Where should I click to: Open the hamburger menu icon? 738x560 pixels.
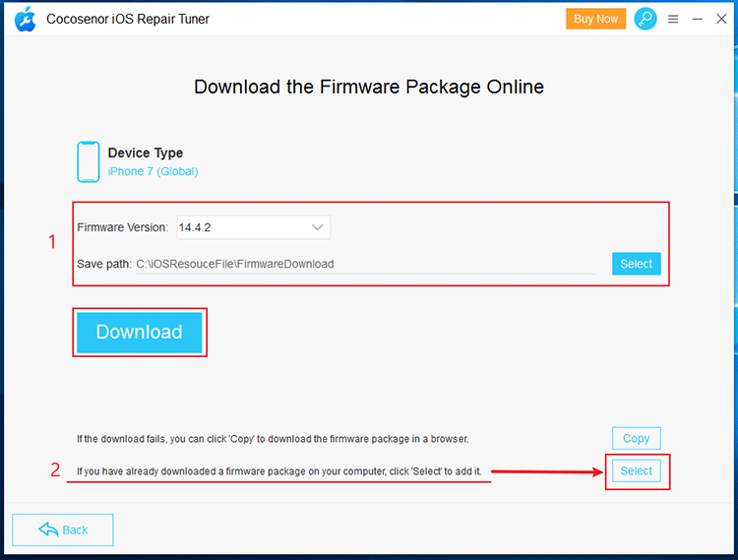coord(673,19)
